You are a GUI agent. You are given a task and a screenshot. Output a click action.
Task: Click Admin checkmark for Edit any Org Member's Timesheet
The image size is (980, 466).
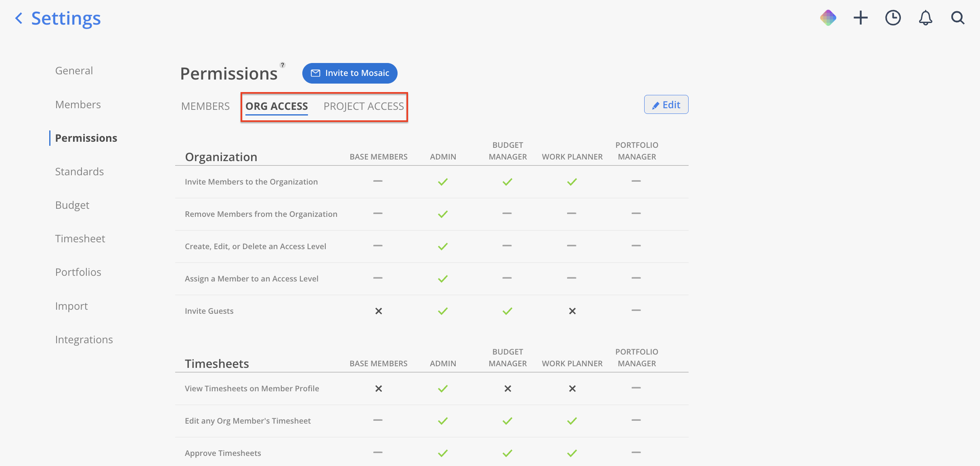(x=443, y=421)
